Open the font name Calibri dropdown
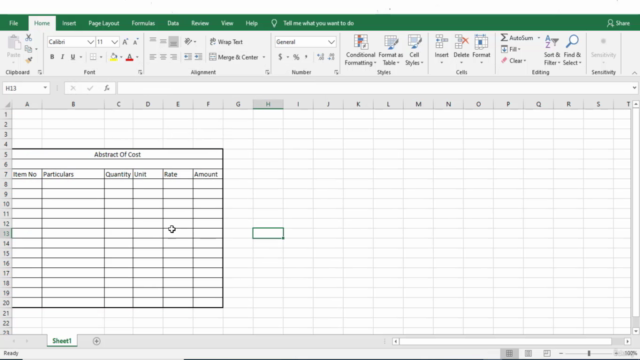The image size is (640, 360). pos(90,42)
